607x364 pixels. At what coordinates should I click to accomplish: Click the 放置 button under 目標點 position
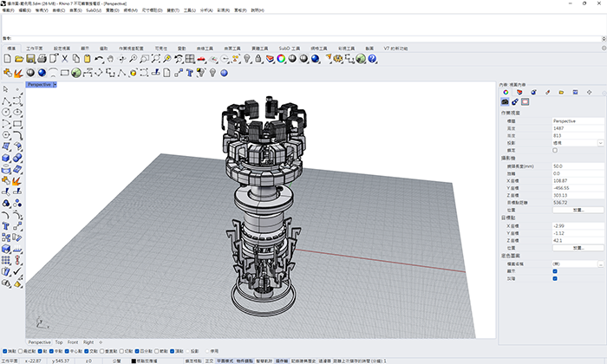[x=578, y=248]
